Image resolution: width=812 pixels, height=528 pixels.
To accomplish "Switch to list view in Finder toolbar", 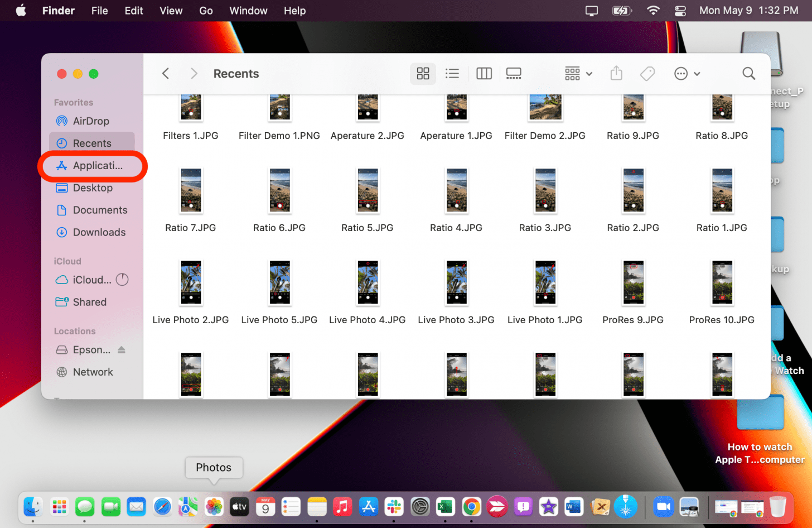I will [x=452, y=74].
